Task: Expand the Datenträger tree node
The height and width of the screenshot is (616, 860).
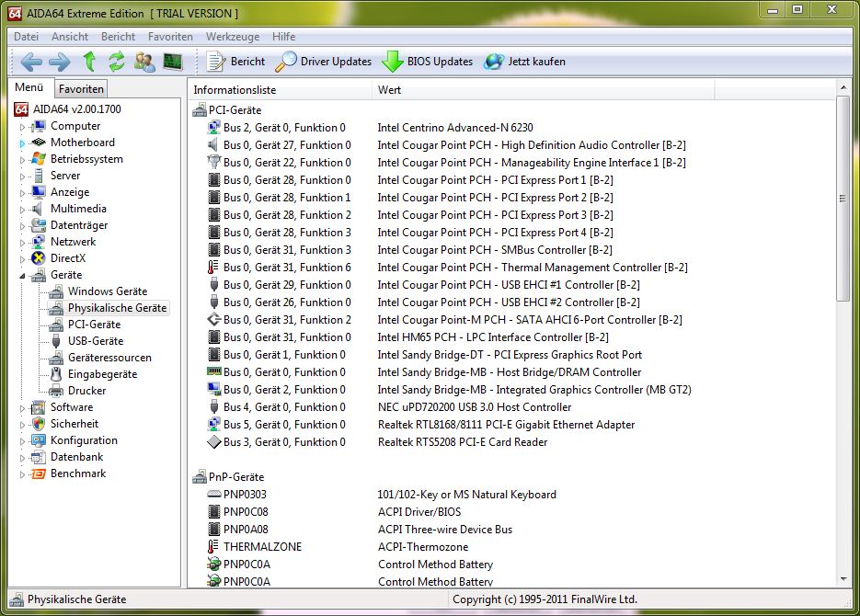Action: (22, 226)
